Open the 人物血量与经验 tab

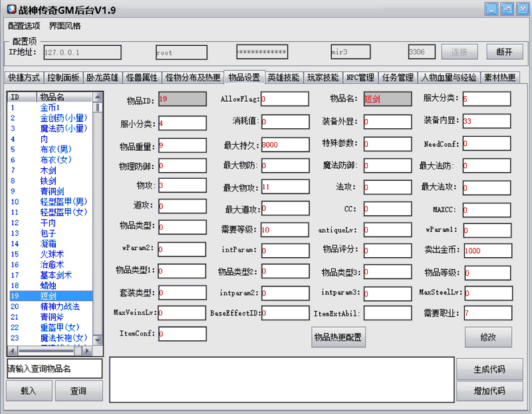(x=448, y=78)
